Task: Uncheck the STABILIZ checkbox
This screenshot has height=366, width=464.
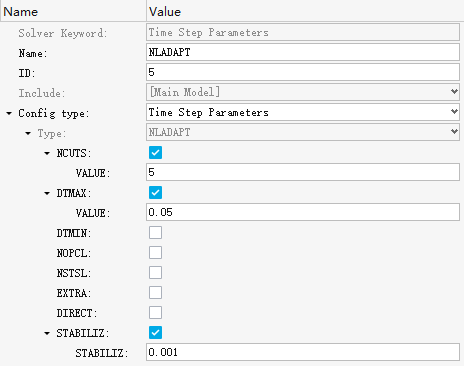Action: click(155, 333)
